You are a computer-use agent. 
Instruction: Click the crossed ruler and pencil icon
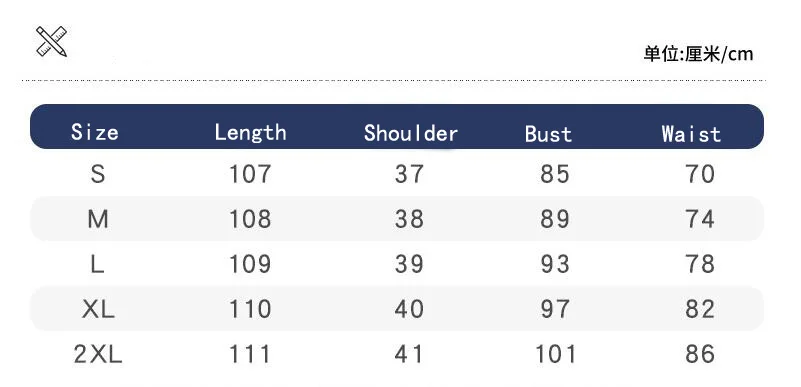[x=51, y=41]
